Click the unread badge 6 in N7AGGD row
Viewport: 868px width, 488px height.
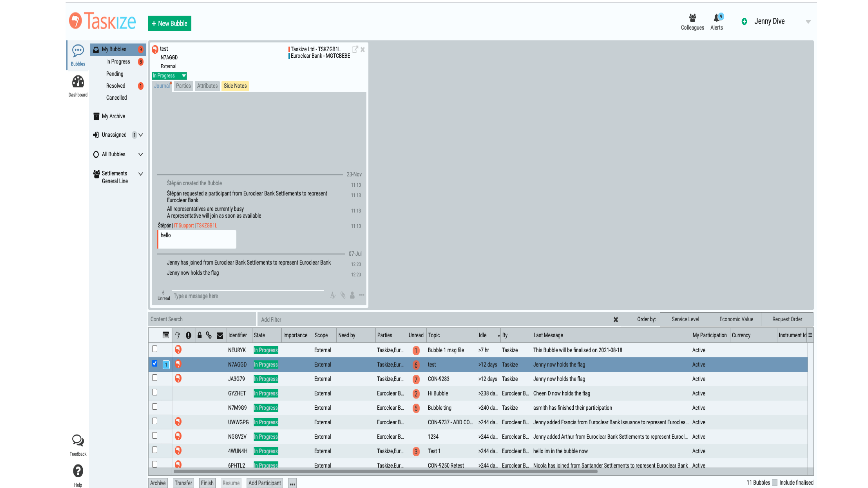416,365
